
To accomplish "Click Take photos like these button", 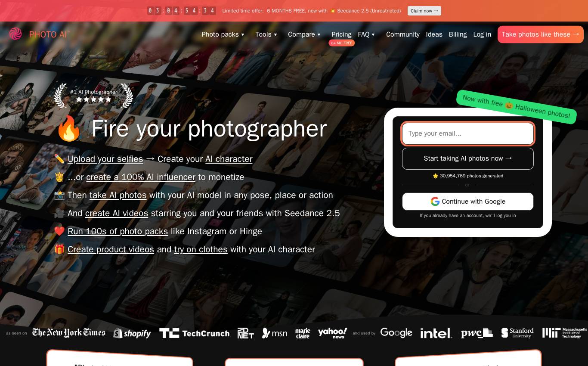I will (541, 34).
